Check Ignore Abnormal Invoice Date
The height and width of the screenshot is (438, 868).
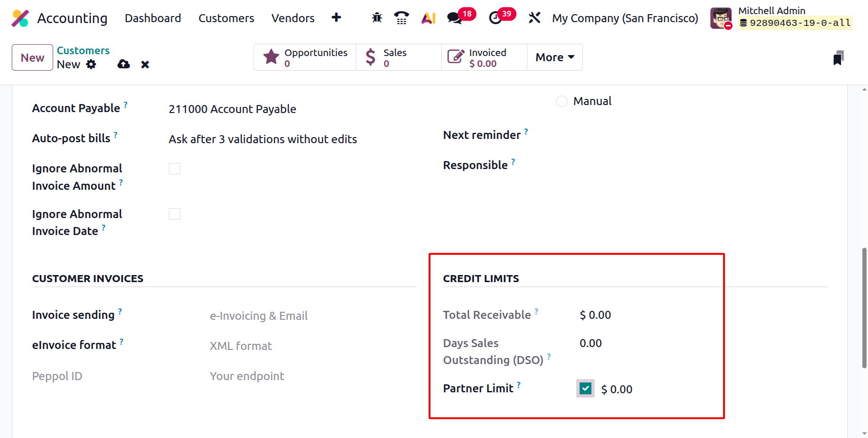click(x=175, y=214)
